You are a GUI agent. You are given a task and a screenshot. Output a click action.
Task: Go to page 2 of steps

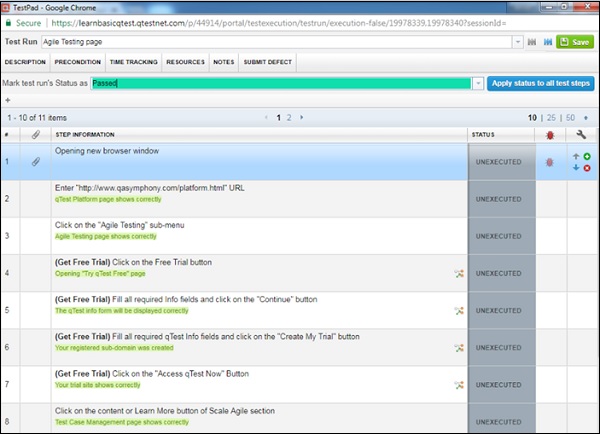(x=289, y=118)
